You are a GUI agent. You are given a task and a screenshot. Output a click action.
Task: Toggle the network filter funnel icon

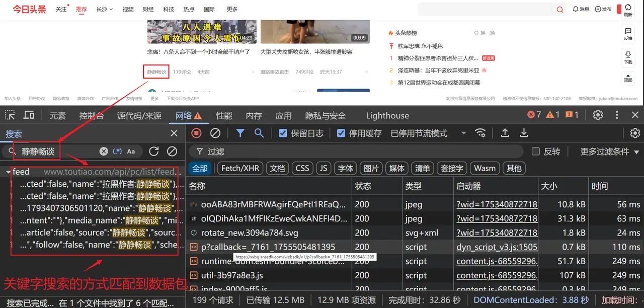[x=240, y=133]
